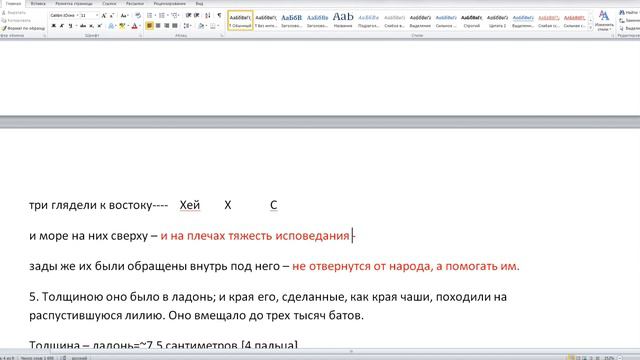Viewport: 640px width, 360px height.
Task: Click word 'Хей' in document
Action: 190,205
